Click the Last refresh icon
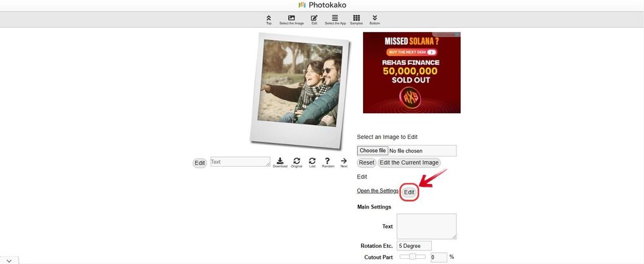Image resolution: width=644 pixels, height=264 pixels. (312, 162)
